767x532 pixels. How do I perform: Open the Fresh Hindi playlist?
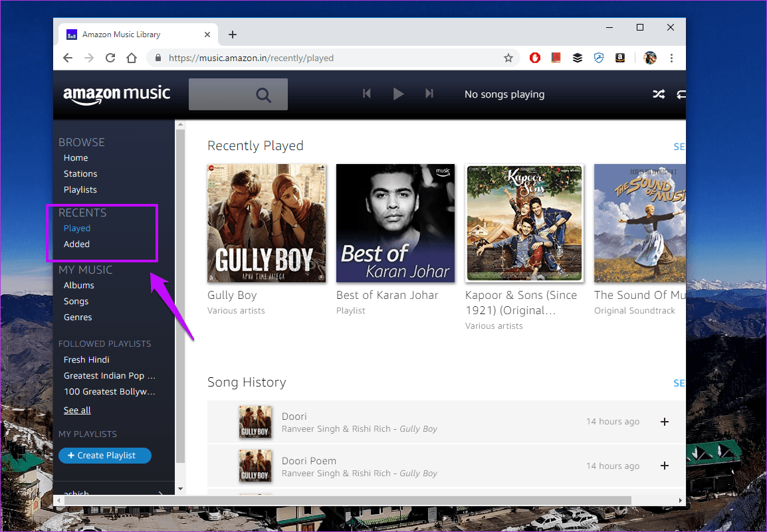[x=86, y=359]
